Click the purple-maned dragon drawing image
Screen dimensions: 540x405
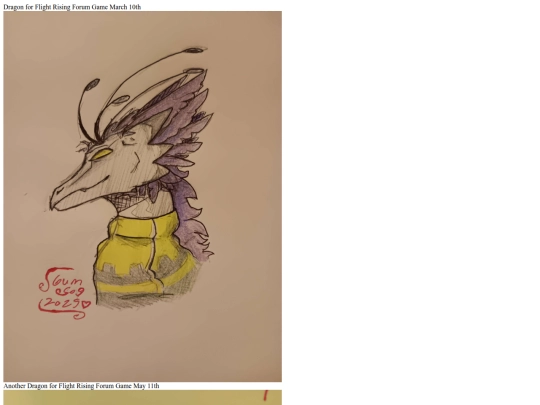click(x=143, y=196)
